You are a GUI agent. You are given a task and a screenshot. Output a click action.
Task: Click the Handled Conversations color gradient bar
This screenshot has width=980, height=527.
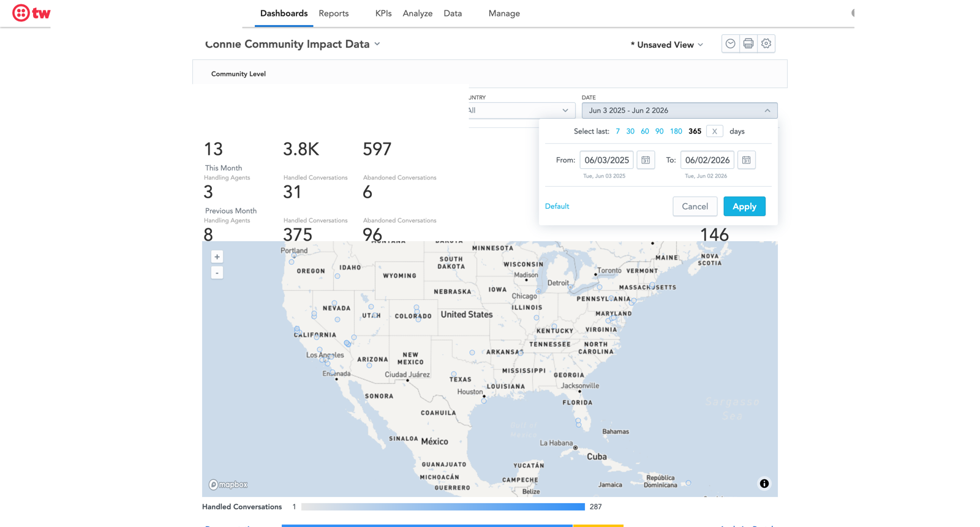point(443,507)
